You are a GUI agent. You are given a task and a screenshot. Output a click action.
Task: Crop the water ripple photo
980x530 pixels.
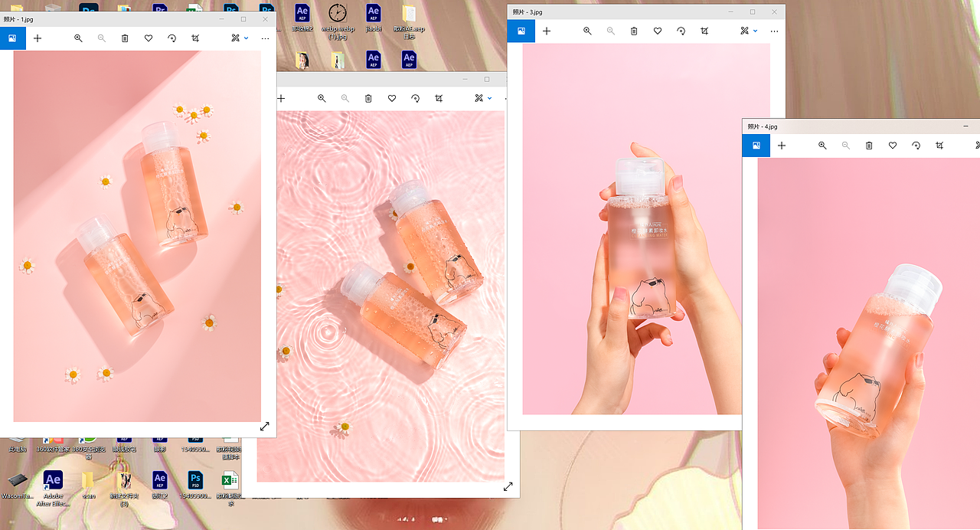point(439,98)
